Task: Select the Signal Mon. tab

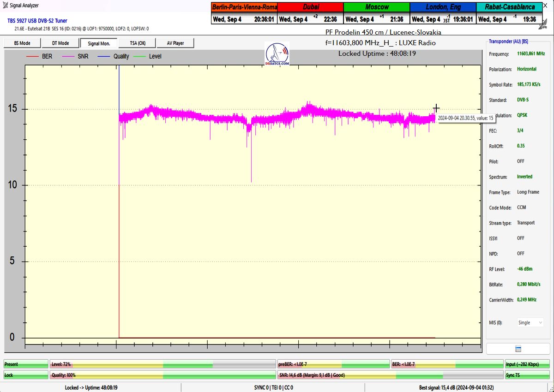Action: point(99,43)
